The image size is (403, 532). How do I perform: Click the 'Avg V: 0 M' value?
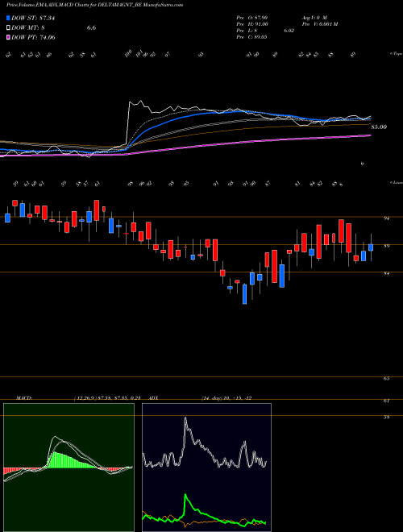314,17
